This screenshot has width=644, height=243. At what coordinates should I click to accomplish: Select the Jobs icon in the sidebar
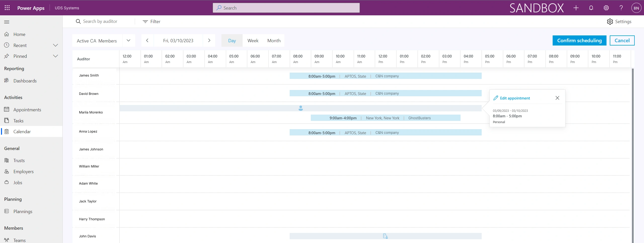7,182
